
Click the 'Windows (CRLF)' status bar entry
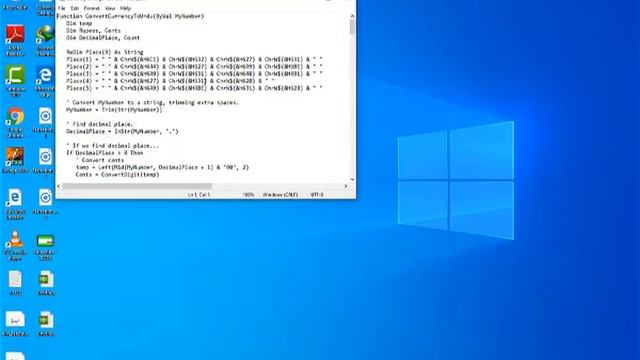280,195
